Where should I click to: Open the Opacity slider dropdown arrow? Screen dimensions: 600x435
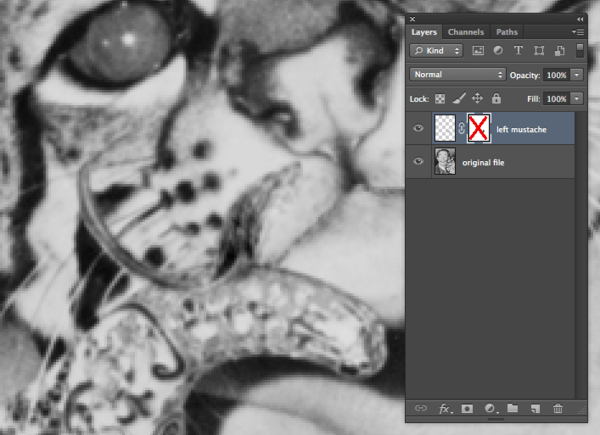(577, 75)
